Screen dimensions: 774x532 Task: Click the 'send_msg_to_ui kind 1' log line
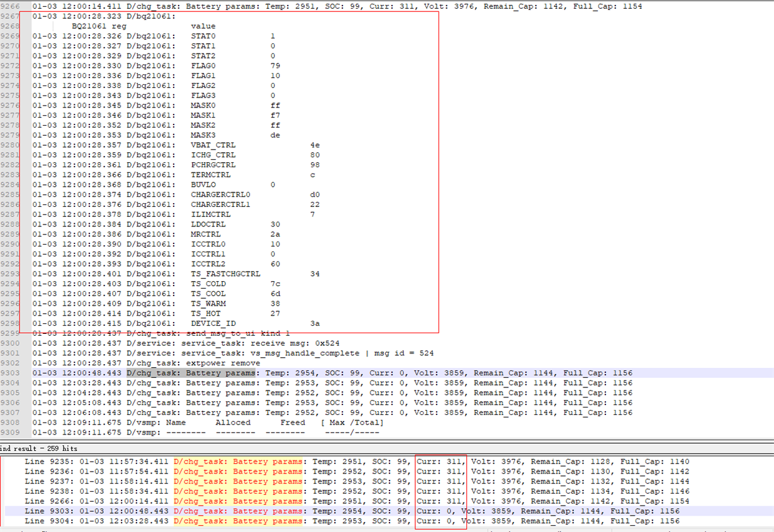point(161,333)
